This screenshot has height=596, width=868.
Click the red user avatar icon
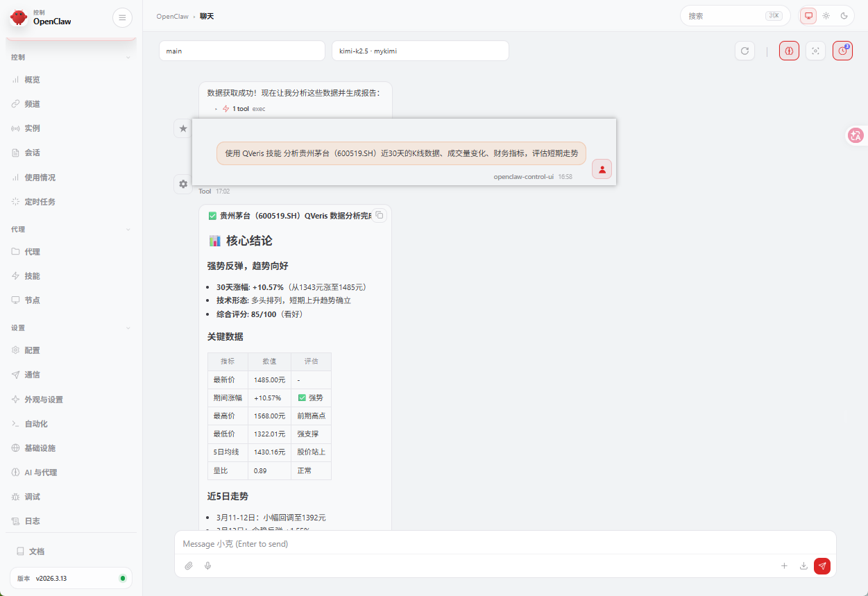(x=602, y=169)
